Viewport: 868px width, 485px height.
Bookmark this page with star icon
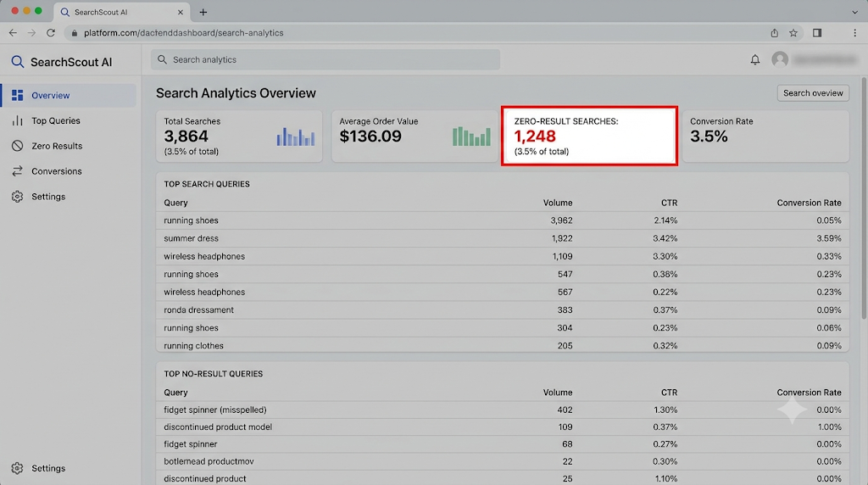(x=793, y=33)
